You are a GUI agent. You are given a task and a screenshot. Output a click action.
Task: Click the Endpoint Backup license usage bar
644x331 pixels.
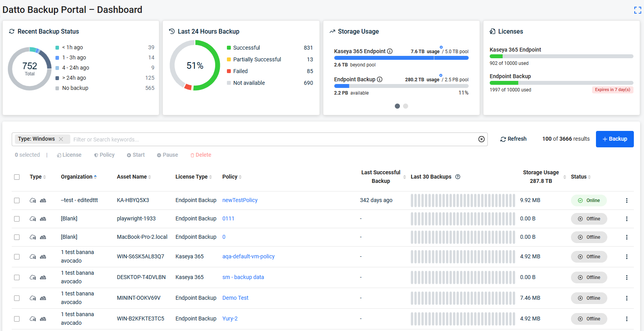[x=561, y=83]
